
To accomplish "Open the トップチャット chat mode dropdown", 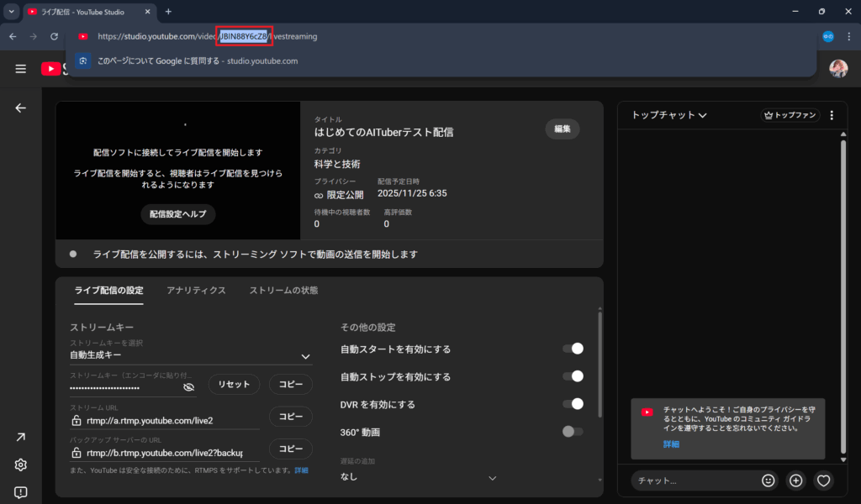I will (x=669, y=115).
